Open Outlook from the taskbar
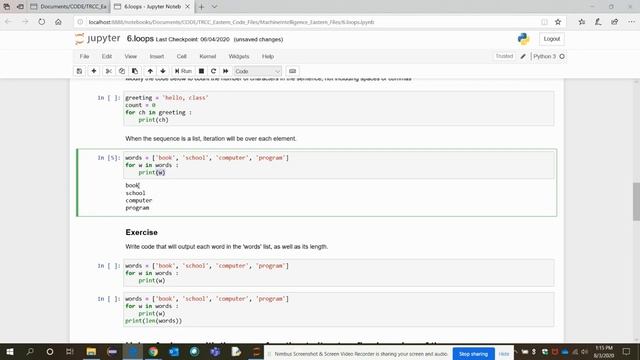Image resolution: width=640 pixels, height=360 pixels. [x=174, y=351]
